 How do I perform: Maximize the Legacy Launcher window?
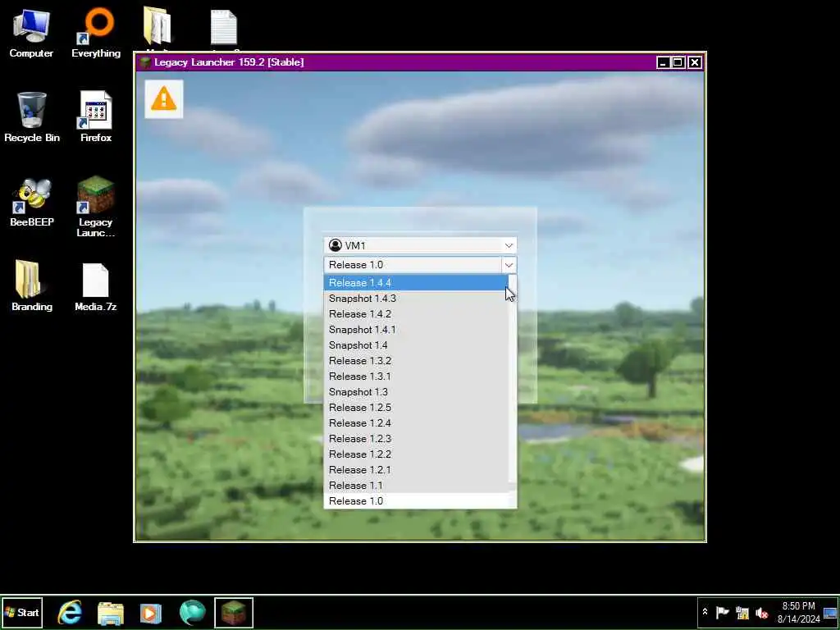[x=678, y=62]
